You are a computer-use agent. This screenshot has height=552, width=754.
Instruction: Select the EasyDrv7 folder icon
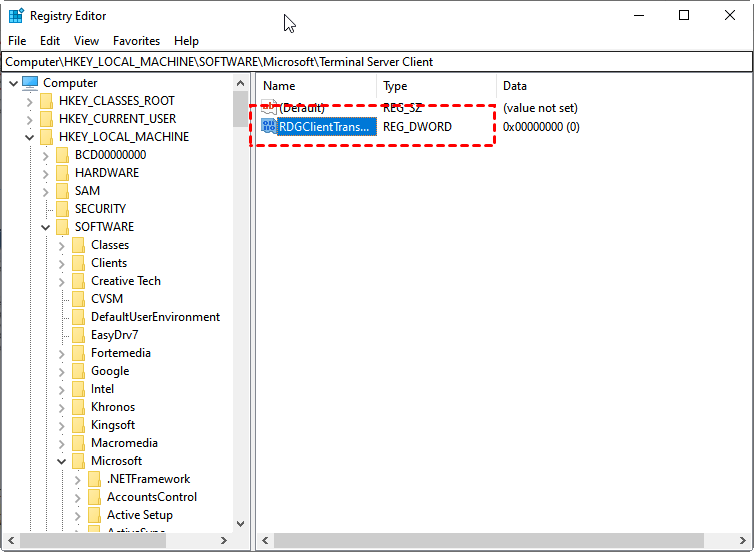(x=78, y=335)
